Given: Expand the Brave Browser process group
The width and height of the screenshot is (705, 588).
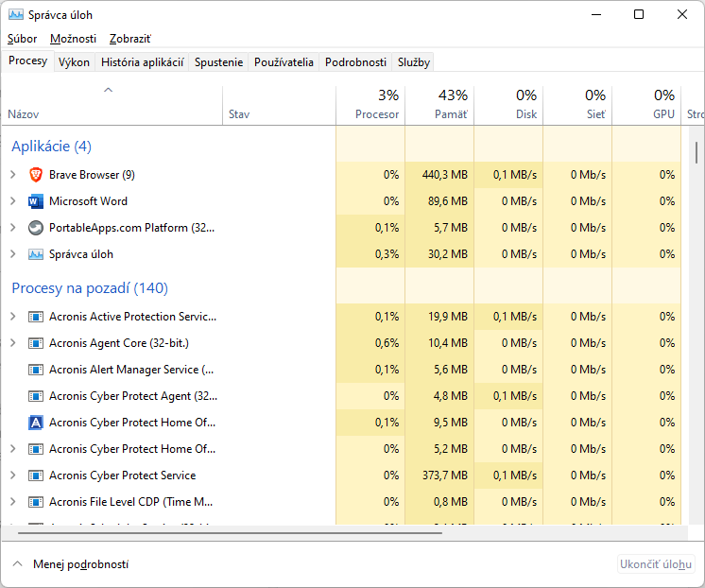Looking at the screenshot, I should click(13, 175).
